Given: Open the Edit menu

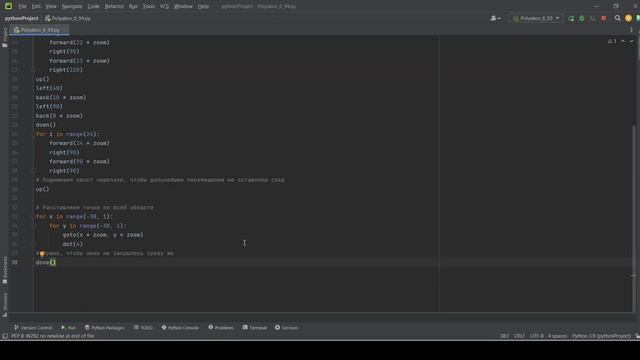Looking at the screenshot, I should (36, 6).
